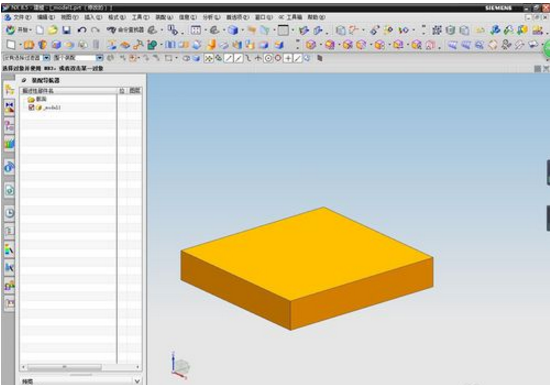Open the 文件 (File) menu

(x=22, y=17)
